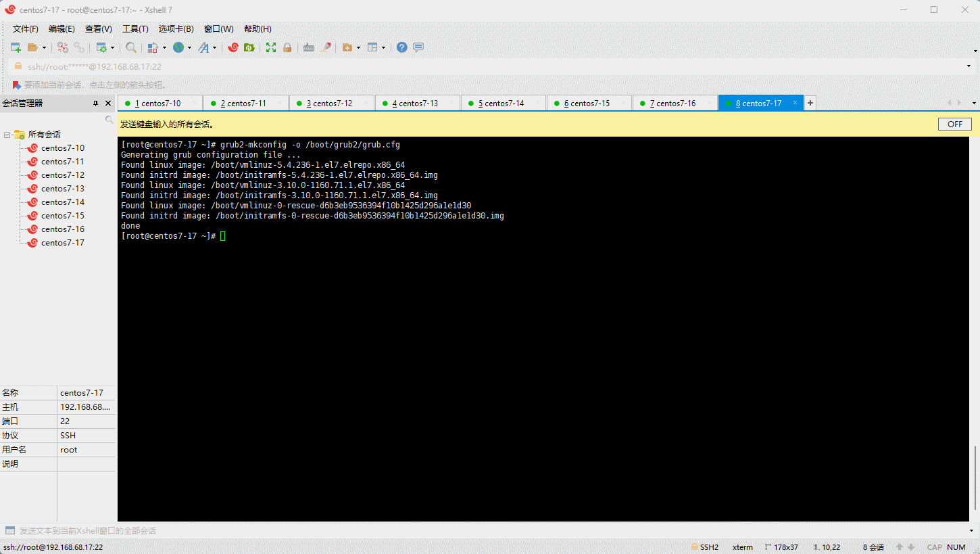Expand the Properties icon dropdown arrow
980x554 pixels.
point(112,47)
